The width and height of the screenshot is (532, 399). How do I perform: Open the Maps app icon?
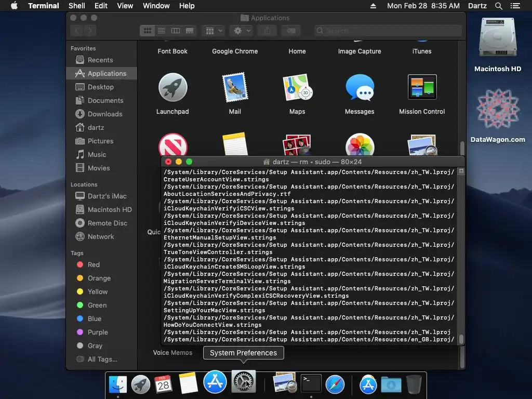297,87
